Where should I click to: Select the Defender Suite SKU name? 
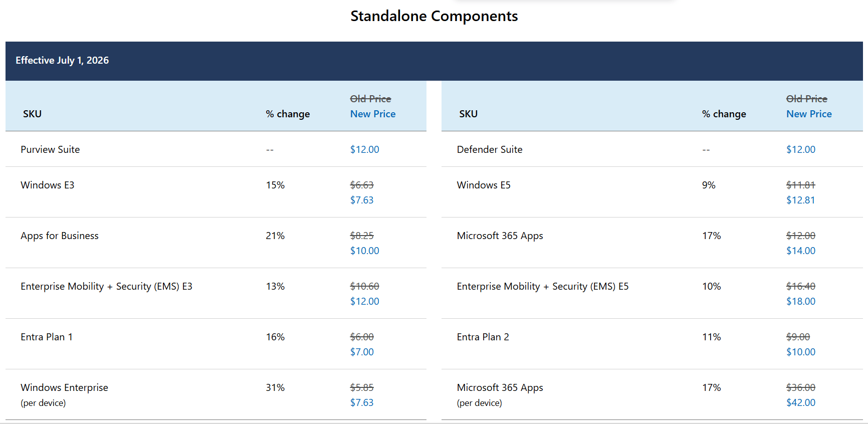point(490,149)
